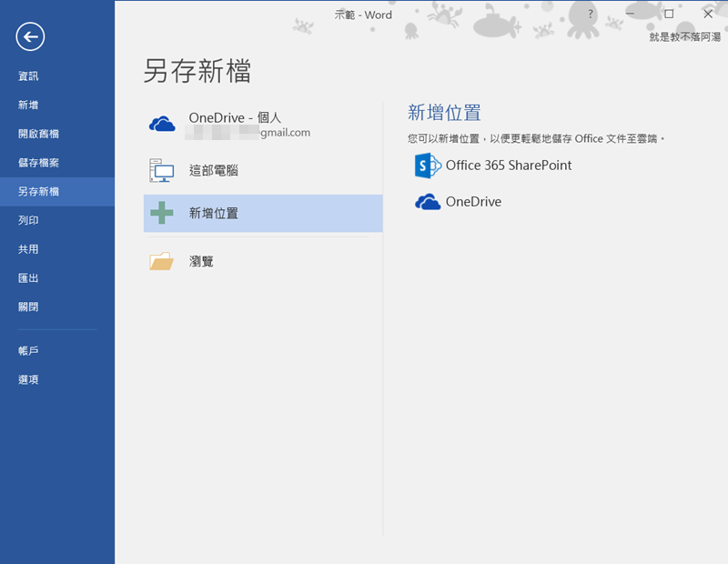Click the 新增位置 blue heading
The image size is (728, 564).
pyautogui.click(x=444, y=113)
